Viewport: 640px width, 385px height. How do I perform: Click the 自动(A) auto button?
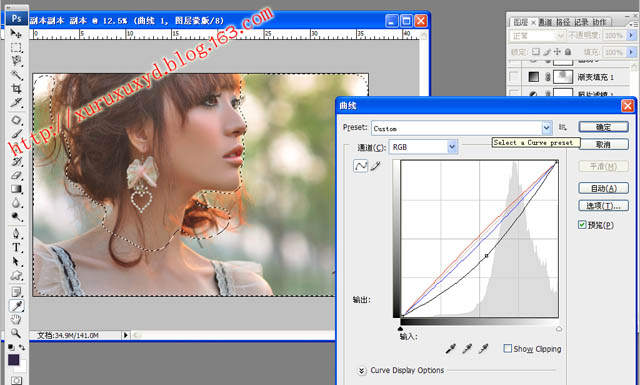[603, 189]
